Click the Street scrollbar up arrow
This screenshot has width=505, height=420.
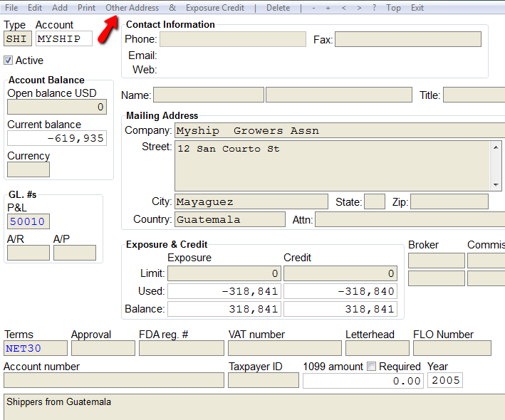tap(496, 147)
